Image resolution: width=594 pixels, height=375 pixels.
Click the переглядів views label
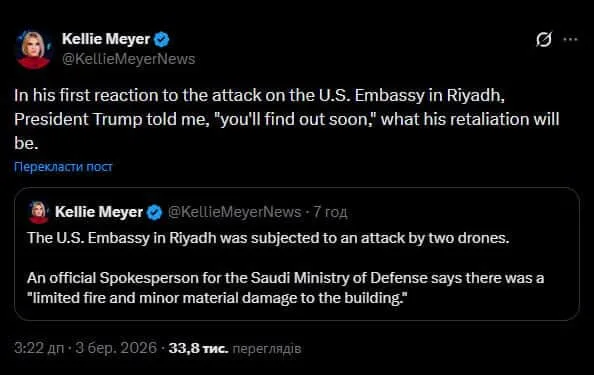point(267,348)
